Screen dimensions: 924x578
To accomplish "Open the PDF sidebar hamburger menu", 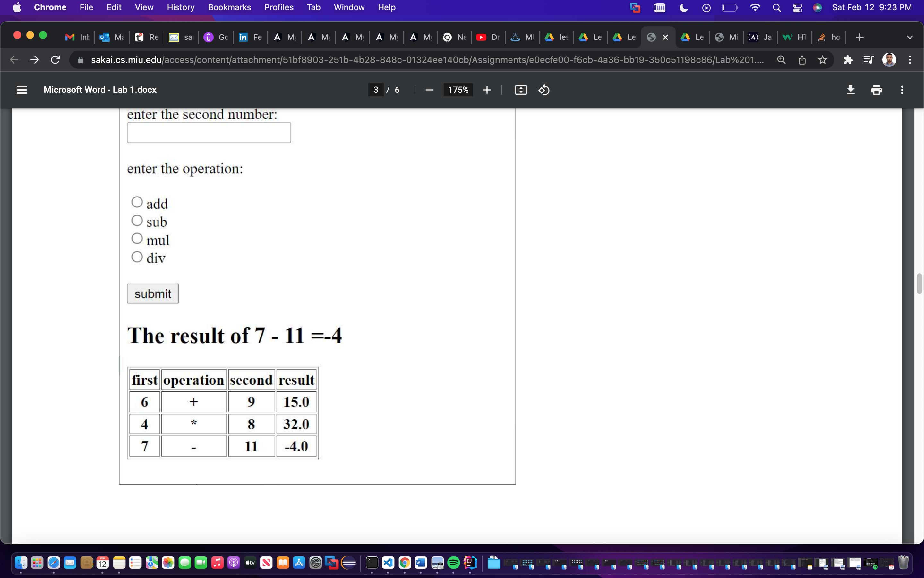I will (22, 90).
